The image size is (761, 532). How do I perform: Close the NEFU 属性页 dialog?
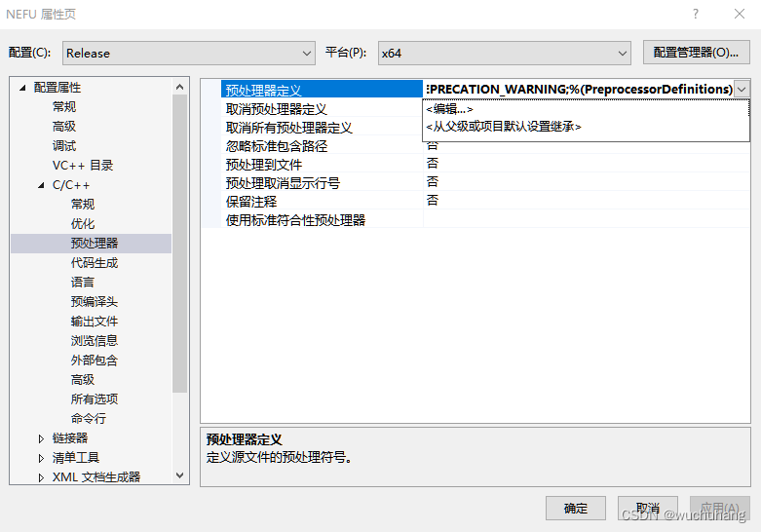point(740,14)
